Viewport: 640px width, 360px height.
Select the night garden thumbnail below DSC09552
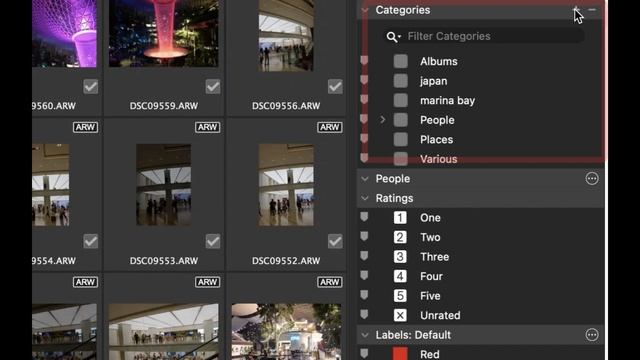[286, 331]
